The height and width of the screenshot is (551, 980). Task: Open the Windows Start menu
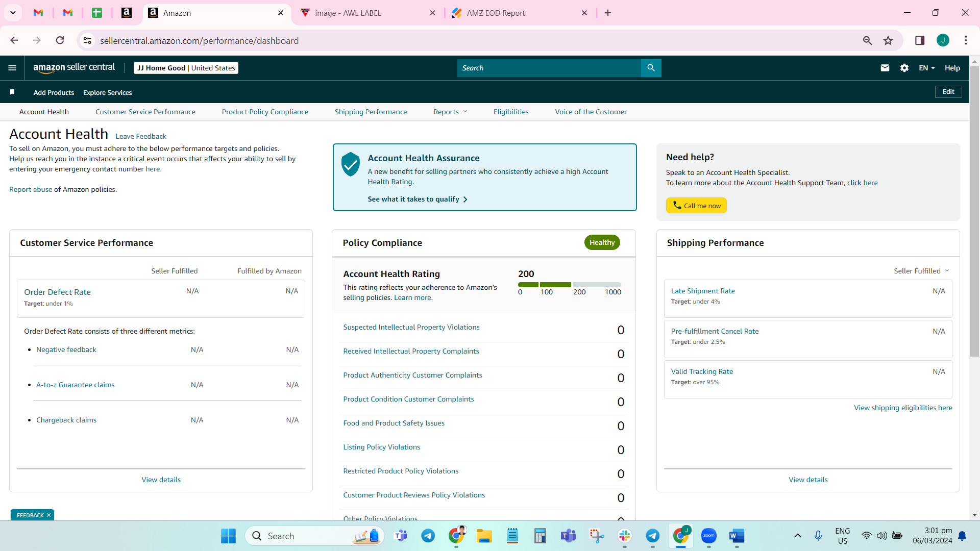click(x=228, y=536)
